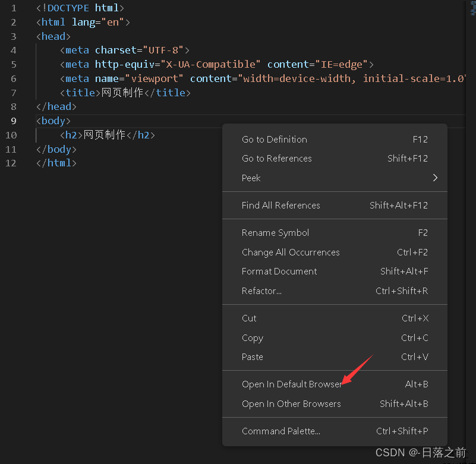Image resolution: width=476 pixels, height=464 pixels.
Task: Select the "Paste" command
Action: 252,356
